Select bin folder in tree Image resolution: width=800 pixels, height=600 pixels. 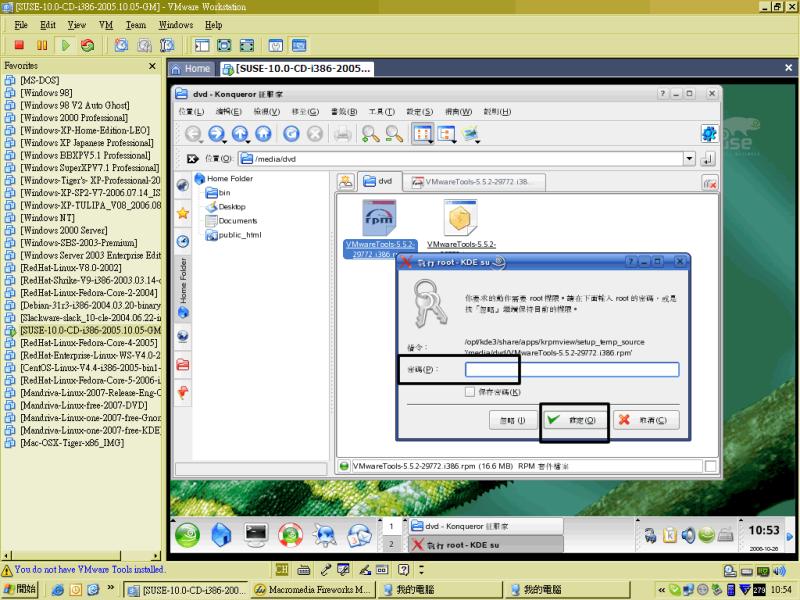click(218, 193)
